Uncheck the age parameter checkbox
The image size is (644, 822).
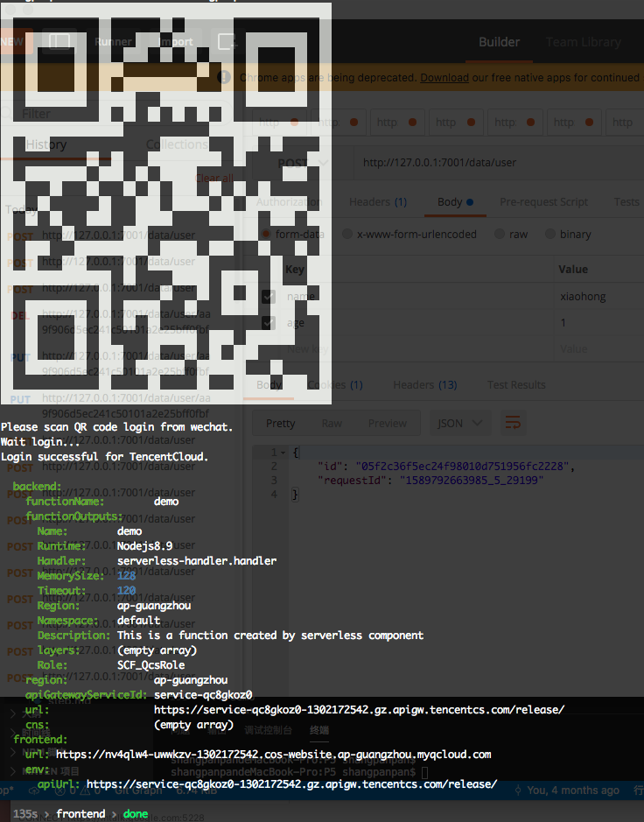[x=269, y=323]
